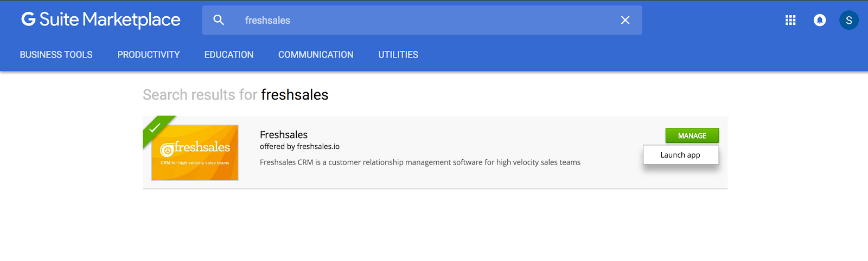
Task: Browse the Education category
Action: (x=229, y=55)
